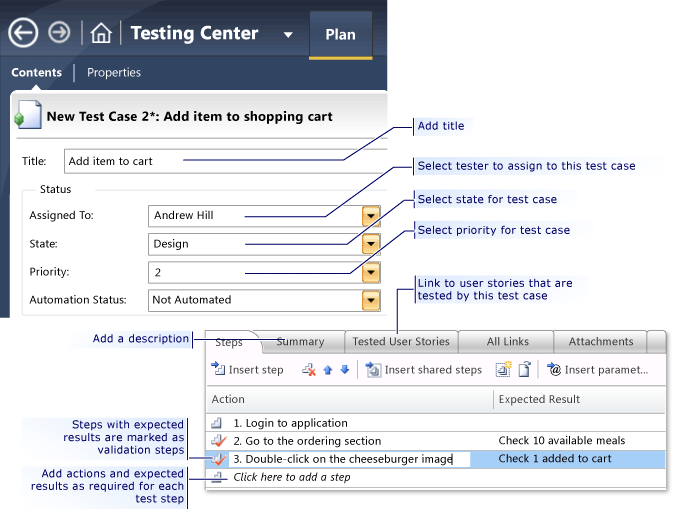This screenshot has height=511, width=674.
Task: Click the open shared steps page icon
Action: [x=524, y=369]
